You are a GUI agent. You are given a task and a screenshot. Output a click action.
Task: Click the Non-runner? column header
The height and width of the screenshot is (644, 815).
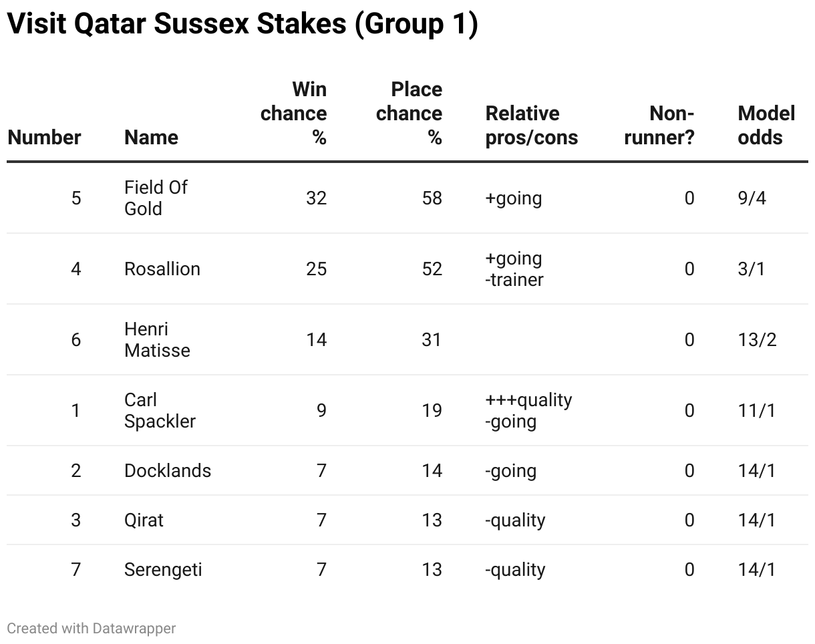point(659,125)
